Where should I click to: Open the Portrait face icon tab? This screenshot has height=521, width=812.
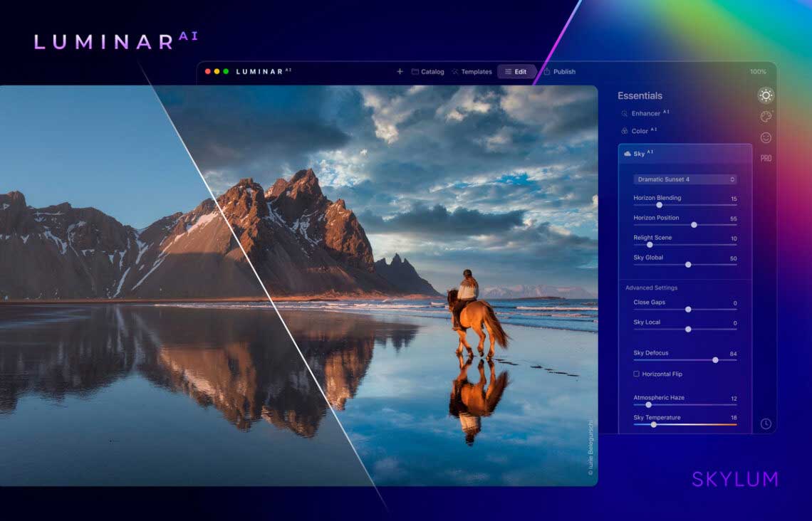tap(766, 137)
